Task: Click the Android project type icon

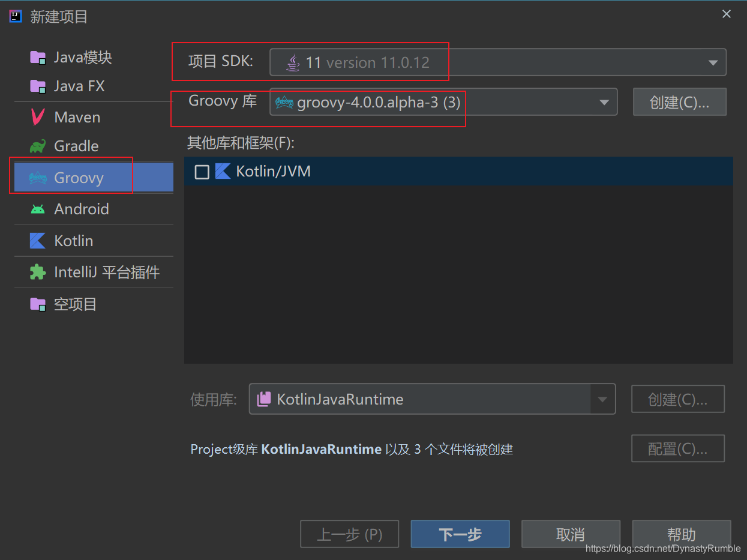Action: pyautogui.click(x=37, y=209)
